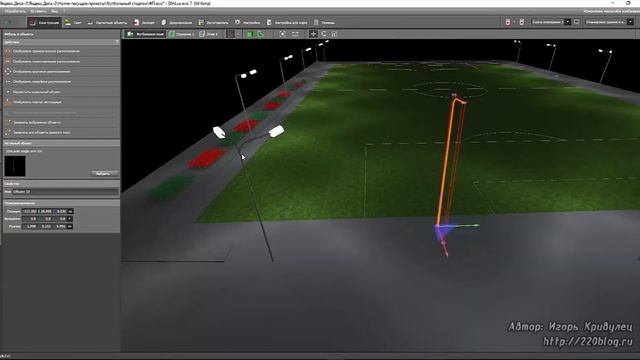
Task: Click the third Позиция coordinate field
Action: pos(60,211)
